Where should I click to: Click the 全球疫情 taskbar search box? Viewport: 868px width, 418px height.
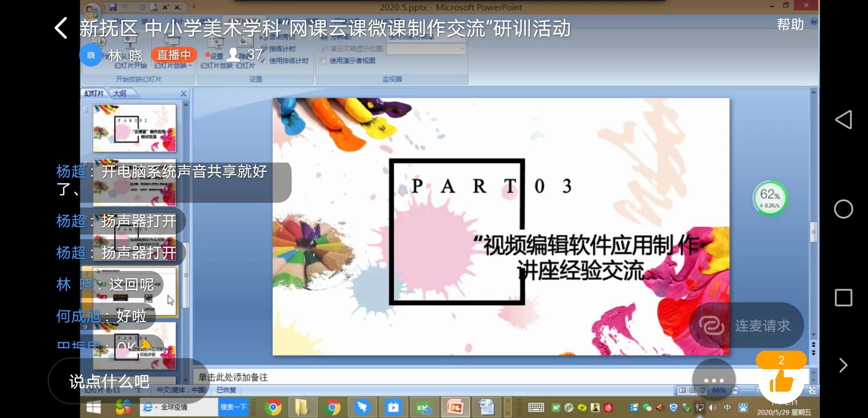click(179, 407)
